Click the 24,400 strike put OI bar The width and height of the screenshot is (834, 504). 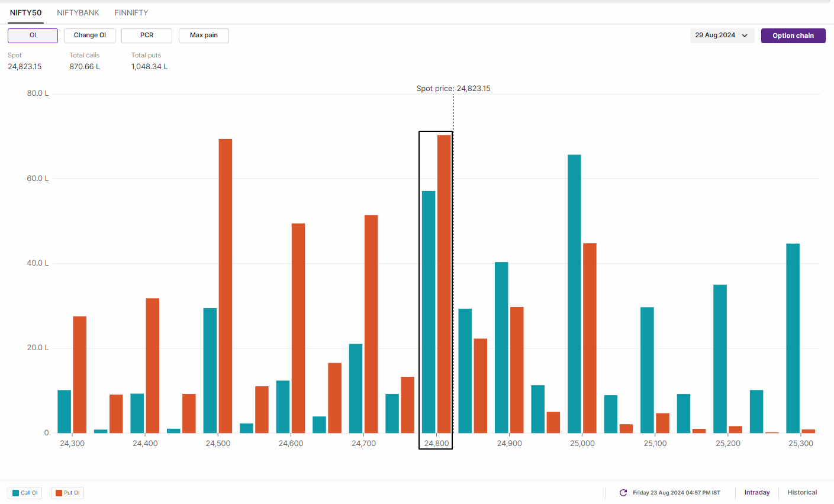(153, 366)
